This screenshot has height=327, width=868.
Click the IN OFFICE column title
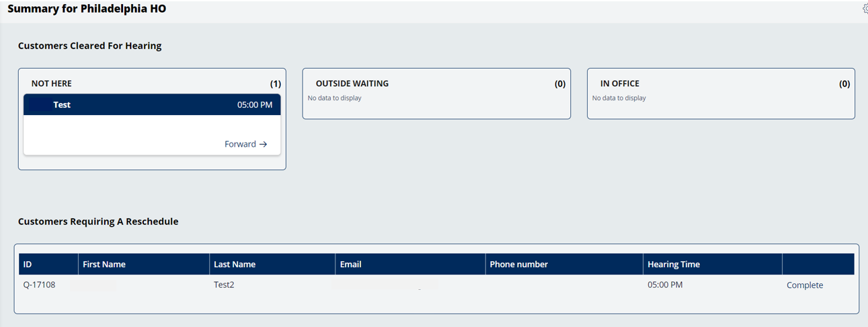click(x=620, y=83)
